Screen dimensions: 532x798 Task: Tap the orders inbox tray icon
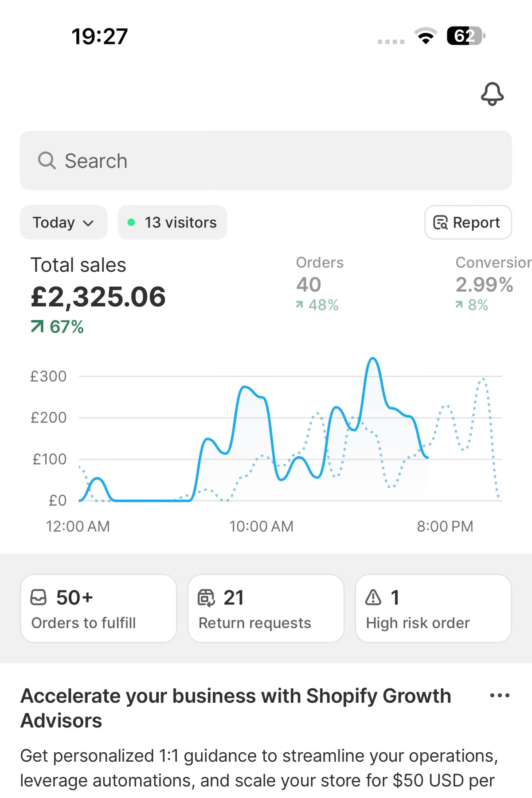(x=38, y=597)
